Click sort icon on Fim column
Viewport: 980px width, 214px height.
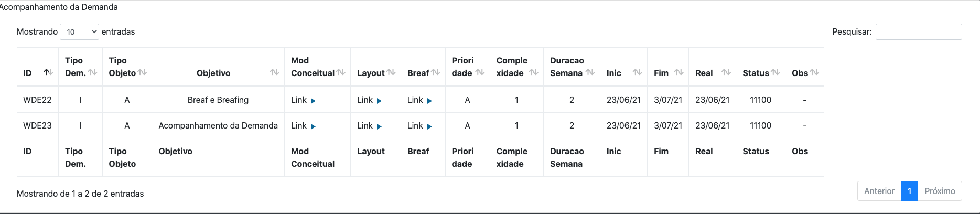679,72
